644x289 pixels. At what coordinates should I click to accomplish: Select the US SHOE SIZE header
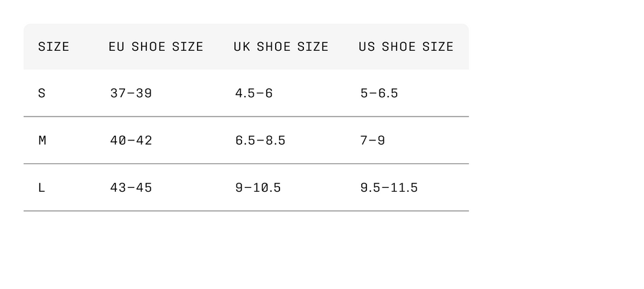point(406,46)
